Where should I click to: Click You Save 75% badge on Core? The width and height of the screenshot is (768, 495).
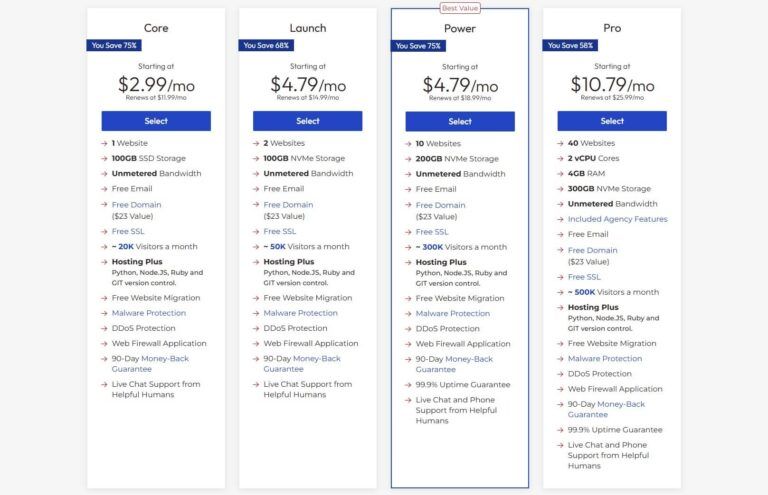[x=113, y=45]
